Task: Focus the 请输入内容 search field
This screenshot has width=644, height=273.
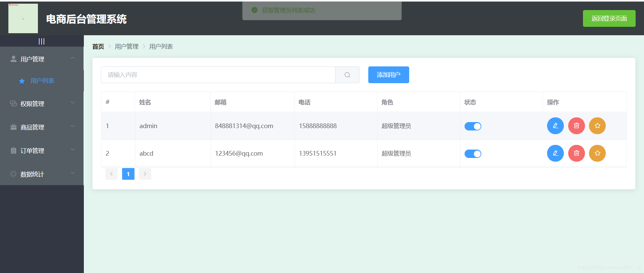Action: coord(218,75)
